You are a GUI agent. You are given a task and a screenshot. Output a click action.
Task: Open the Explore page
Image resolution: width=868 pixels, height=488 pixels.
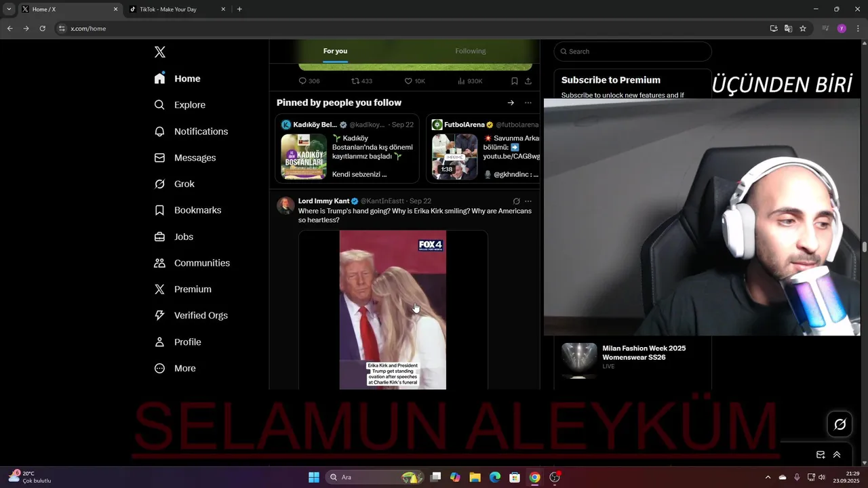180,105
